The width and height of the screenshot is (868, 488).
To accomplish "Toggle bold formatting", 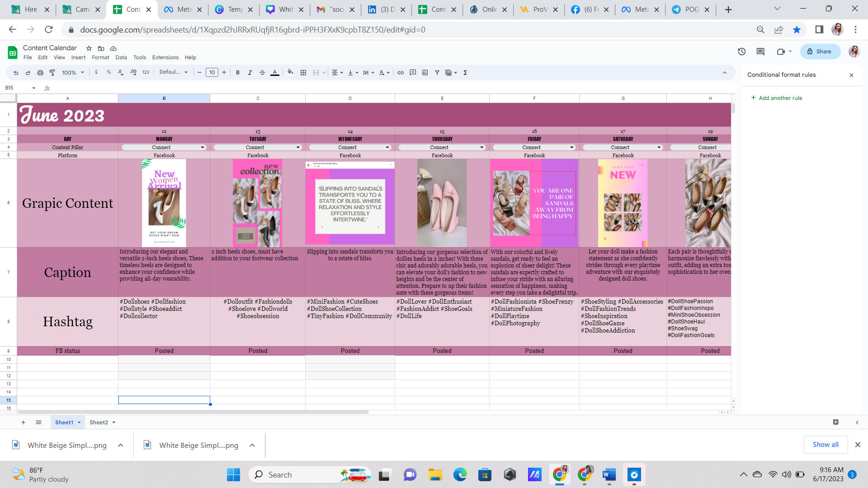I will pos(238,73).
